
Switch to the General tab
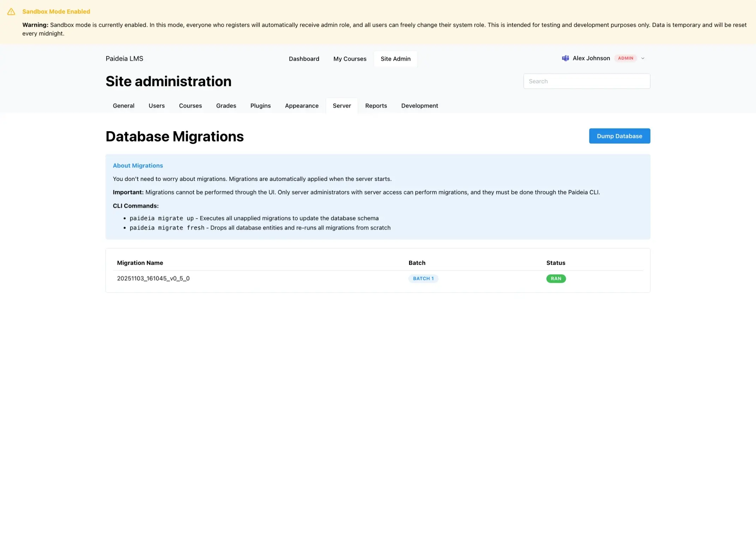coord(124,106)
